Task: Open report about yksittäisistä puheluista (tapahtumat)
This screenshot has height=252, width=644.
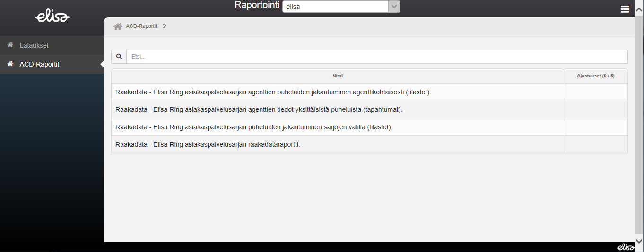Action: tap(338, 109)
